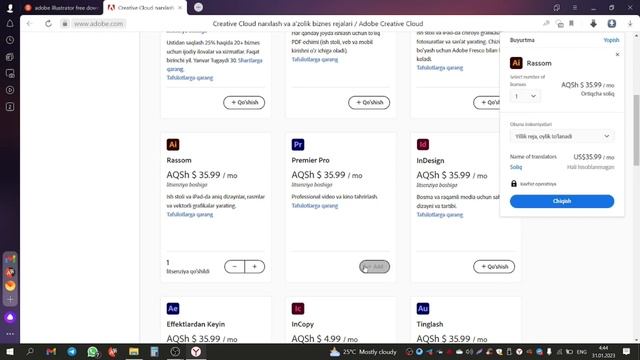
Task: Click Chiqish checkout button
Action: click(x=562, y=201)
